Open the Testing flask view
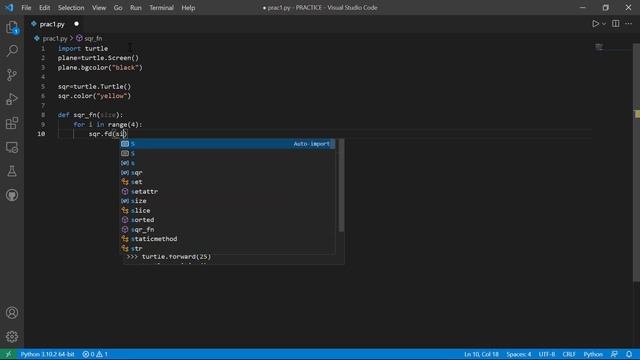This screenshot has width=640, height=360. [12, 171]
